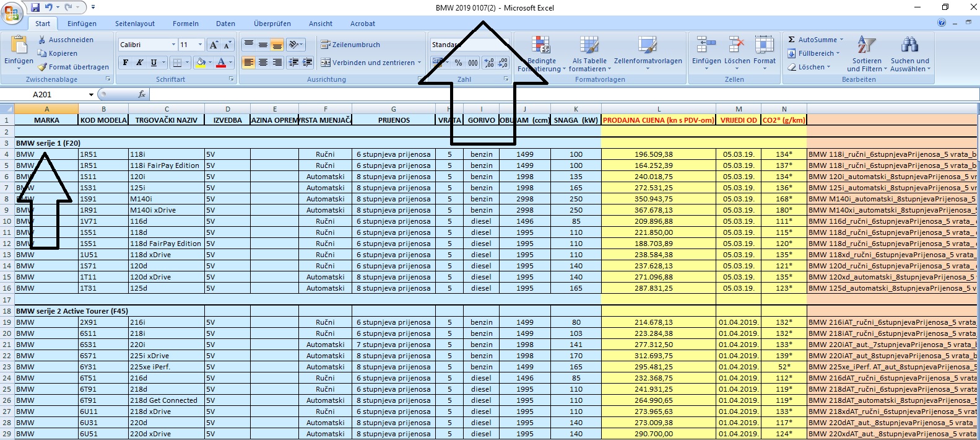Image resolution: width=980 pixels, height=440 pixels.
Task: Save the workbook via the floppy icon
Action: (35, 7)
